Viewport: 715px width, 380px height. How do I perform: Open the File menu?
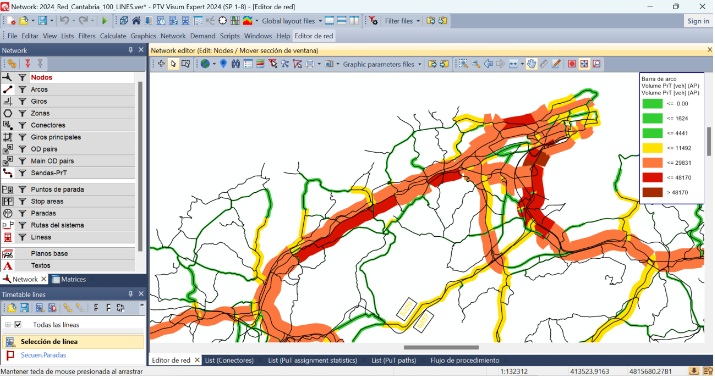pos(12,36)
